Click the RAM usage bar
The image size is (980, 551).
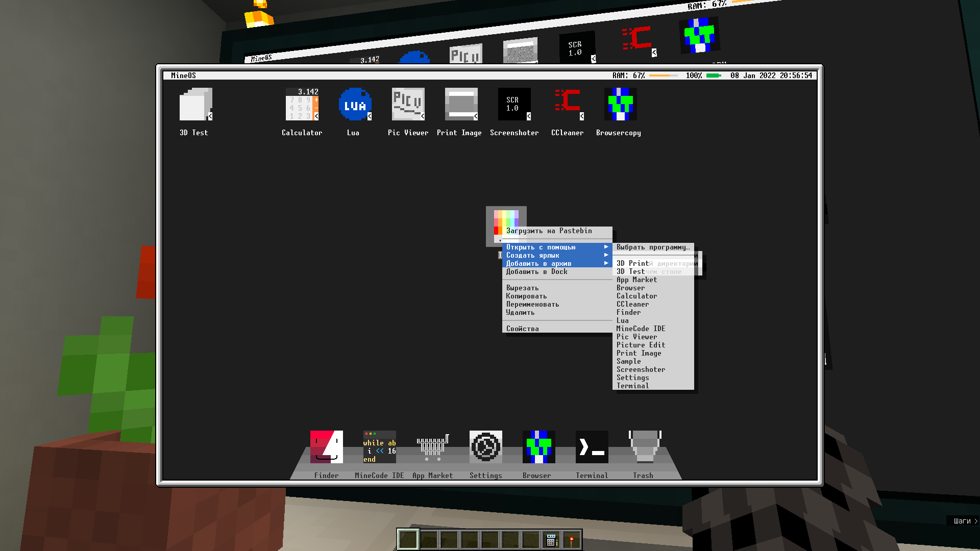(x=663, y=76)
